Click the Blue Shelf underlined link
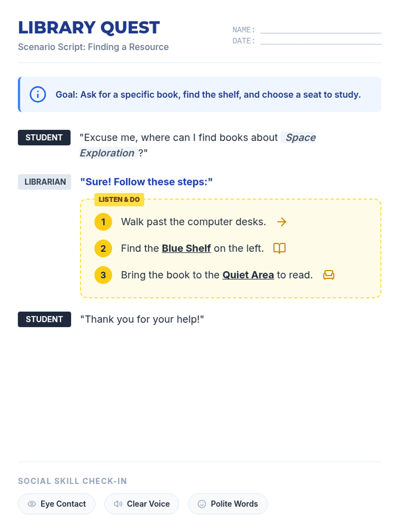Image resolution: width=399 pixels, height=532 pixels. coord(186,248)
